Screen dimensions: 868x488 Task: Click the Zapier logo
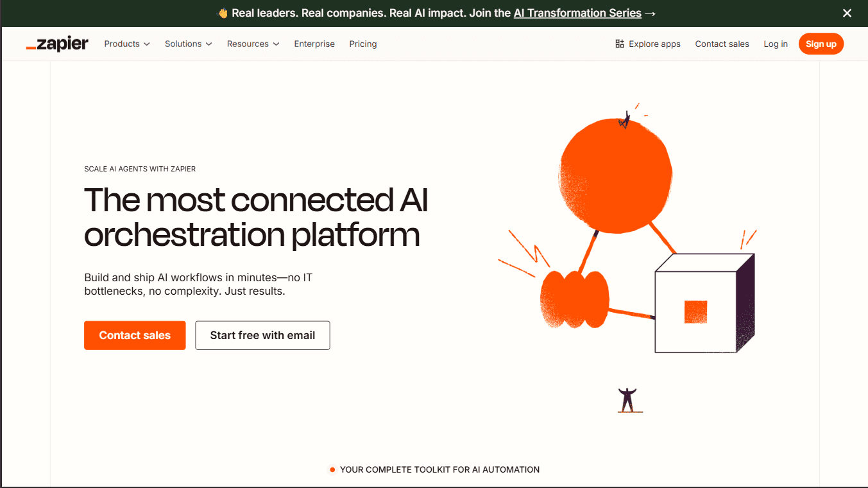tap(57, 44)
